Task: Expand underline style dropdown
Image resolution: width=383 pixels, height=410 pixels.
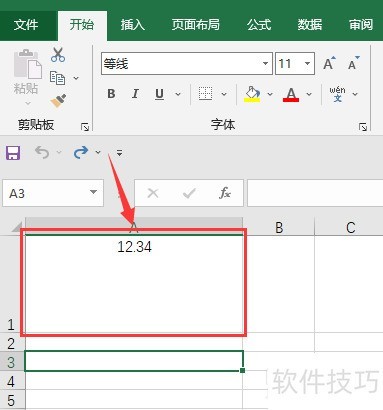Action: point(178,94)
